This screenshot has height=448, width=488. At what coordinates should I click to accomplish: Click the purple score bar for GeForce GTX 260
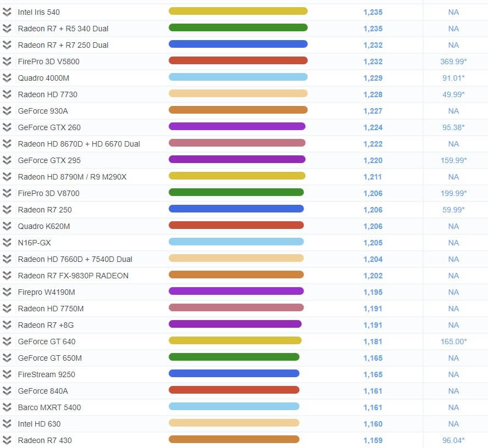[x=237, y=126]
